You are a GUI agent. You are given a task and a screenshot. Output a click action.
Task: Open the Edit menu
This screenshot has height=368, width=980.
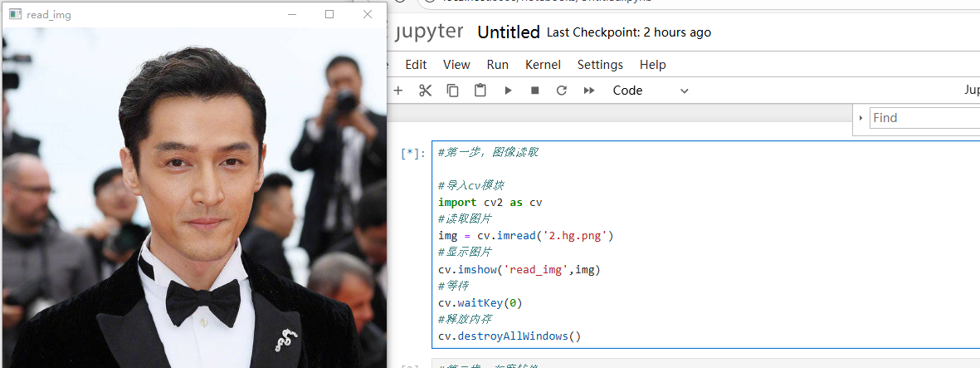(416, 65)
